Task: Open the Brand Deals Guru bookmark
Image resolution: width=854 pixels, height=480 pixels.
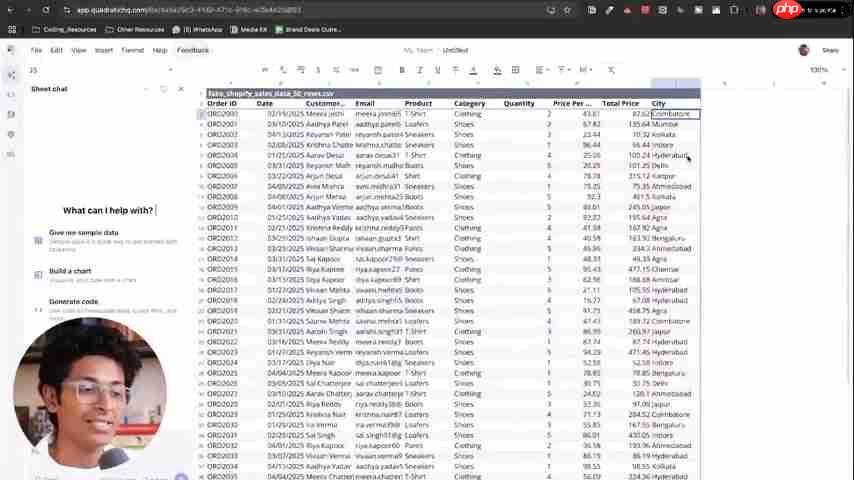Action: (x=308, y=29)
